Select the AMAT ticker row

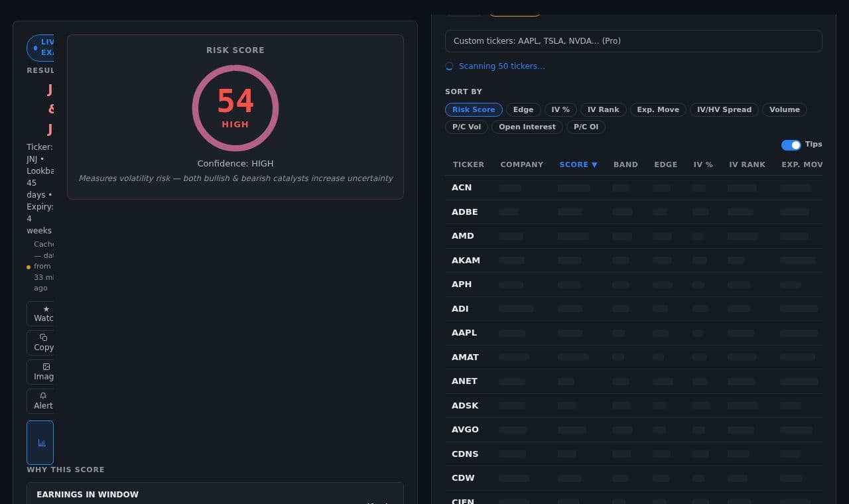click(x=633, y=357)
